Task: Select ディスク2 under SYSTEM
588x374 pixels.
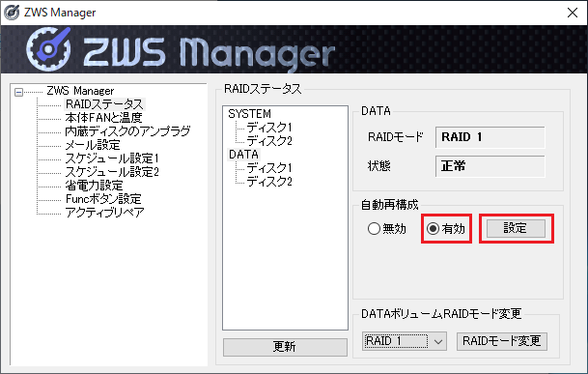Action: (268, 141)
